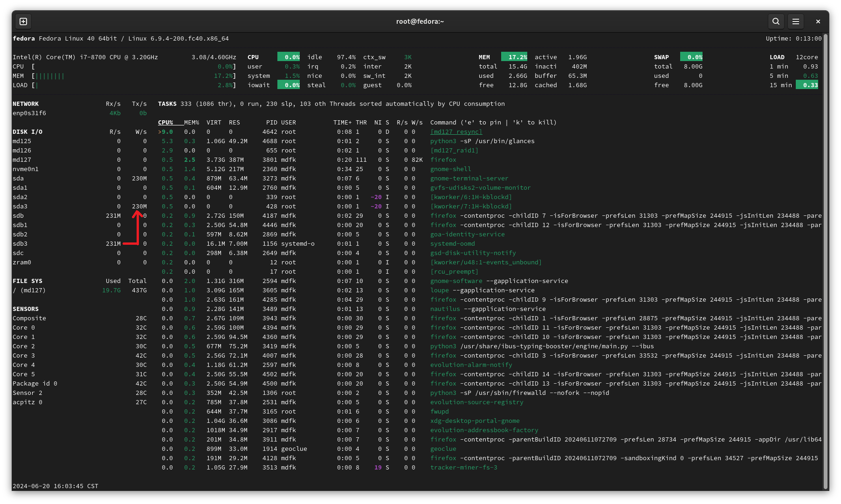Click the 15 min load value 0.33
Screen dimensions: 841x504
click(x=807, y=85)
